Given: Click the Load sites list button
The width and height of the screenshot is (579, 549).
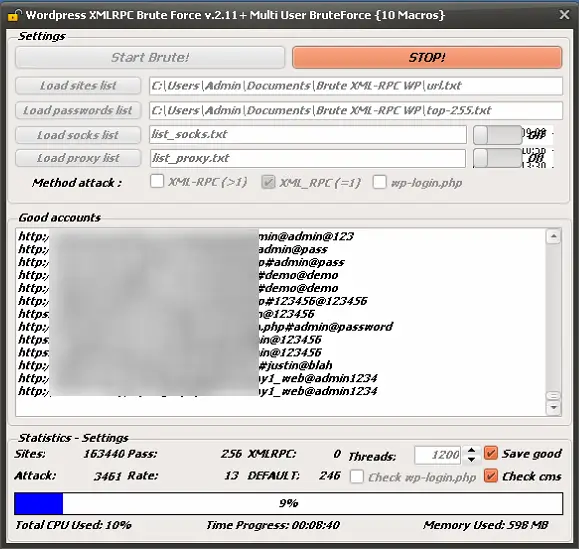Looking at the screenshot, I should tap(78, 86).
